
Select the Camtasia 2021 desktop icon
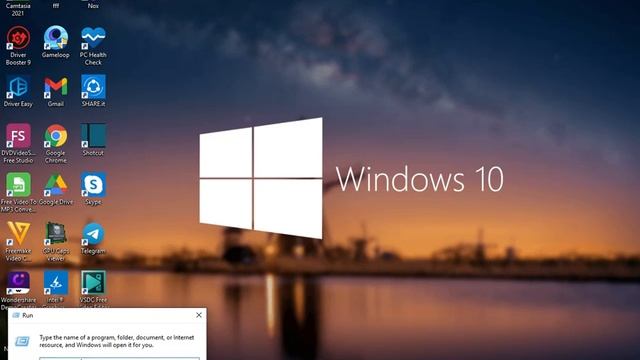click(x=18, y=8)
